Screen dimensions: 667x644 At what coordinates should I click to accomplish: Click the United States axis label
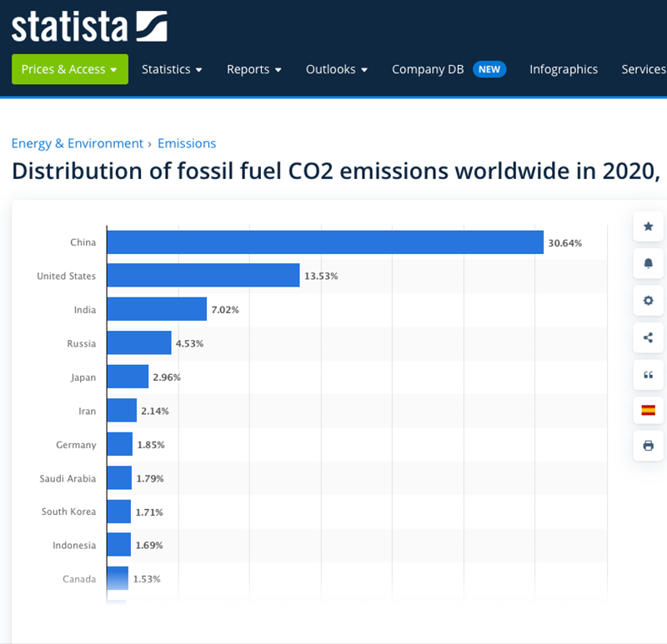(x=67, y=276)
